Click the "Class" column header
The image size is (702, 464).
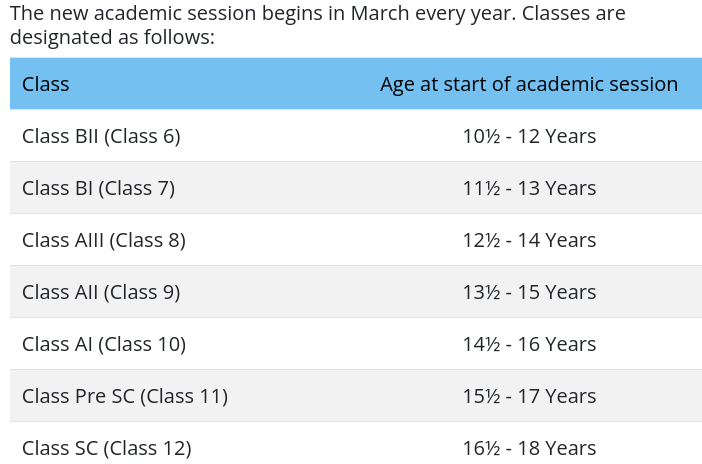pyautogui.click(x=46, y=84)
